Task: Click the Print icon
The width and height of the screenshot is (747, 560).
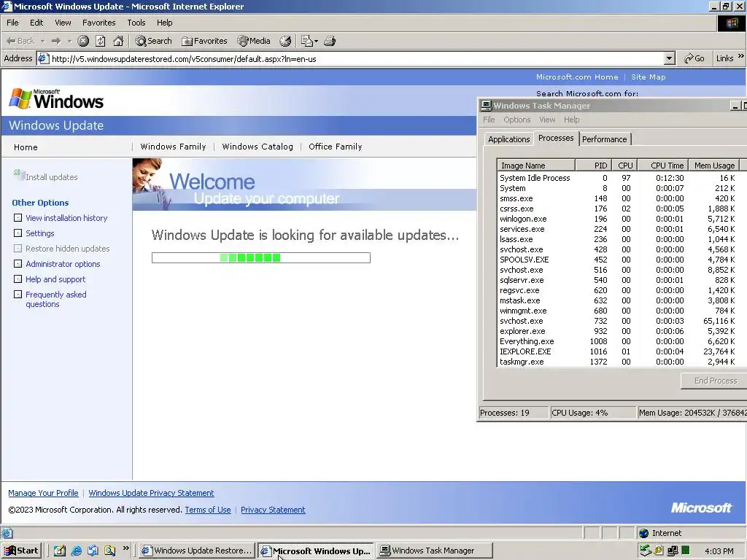Action: point(330,41)
